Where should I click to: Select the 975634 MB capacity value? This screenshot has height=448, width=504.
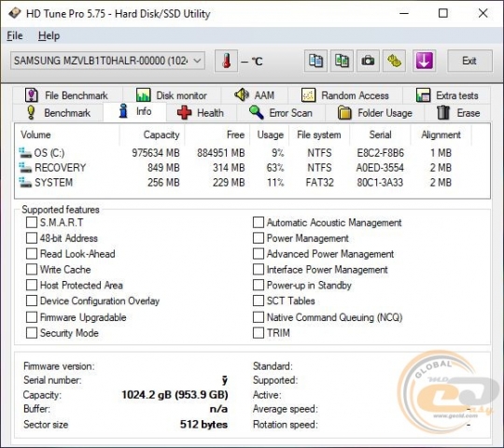(156, 153)
